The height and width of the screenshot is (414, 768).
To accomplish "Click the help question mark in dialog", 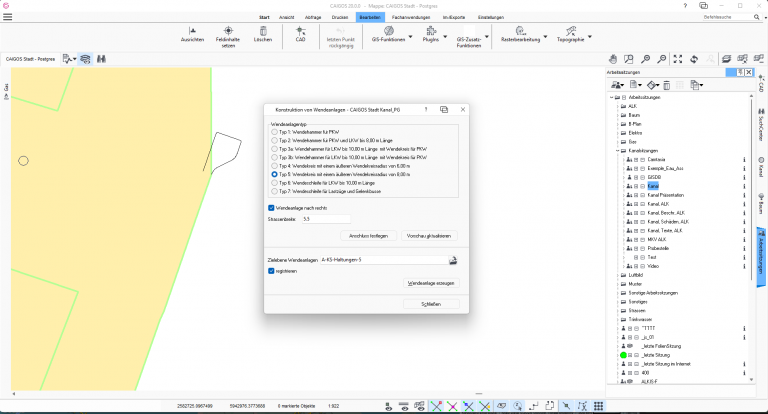I will pyautogui.click(x=426, y=110).
